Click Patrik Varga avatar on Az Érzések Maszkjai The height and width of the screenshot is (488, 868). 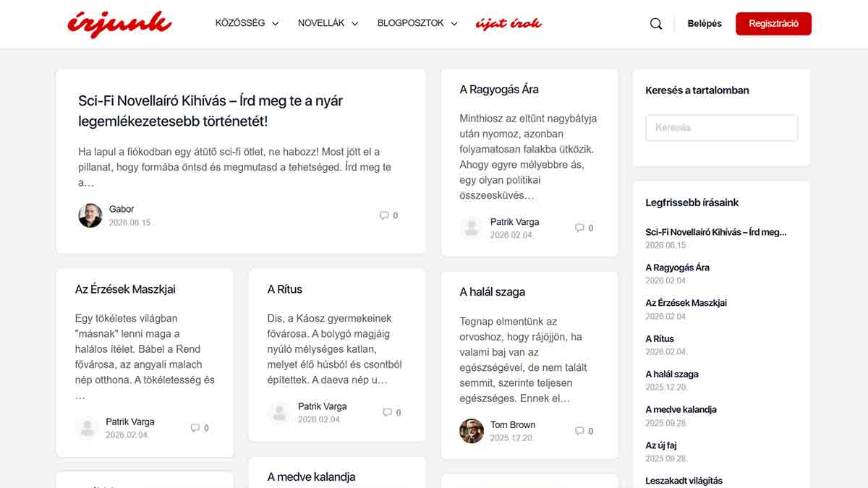88,428
